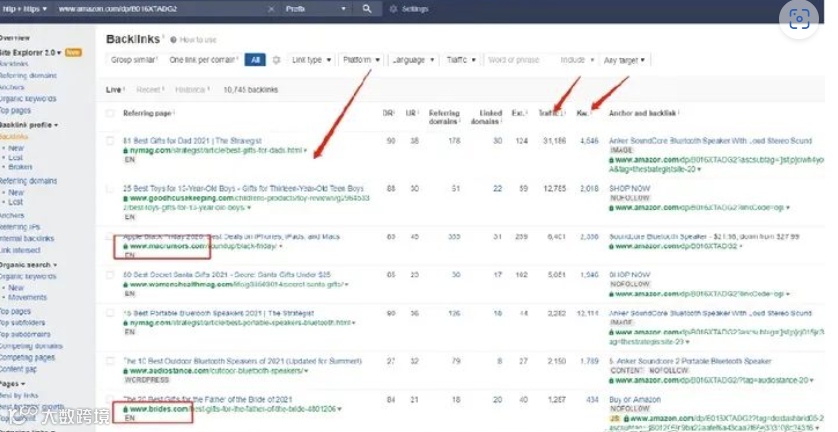Open Internal backlinks in the sidebar

(x=27, y=238)
